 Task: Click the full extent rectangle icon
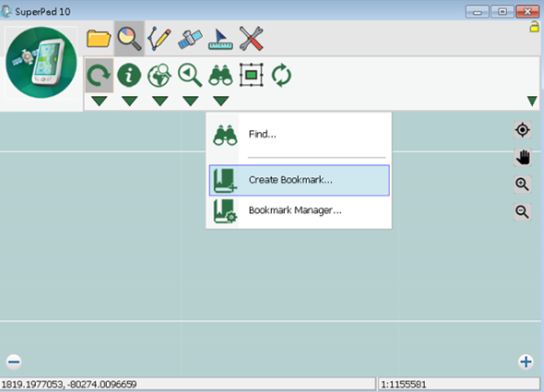pyautogui.click(x=252, y=75)
